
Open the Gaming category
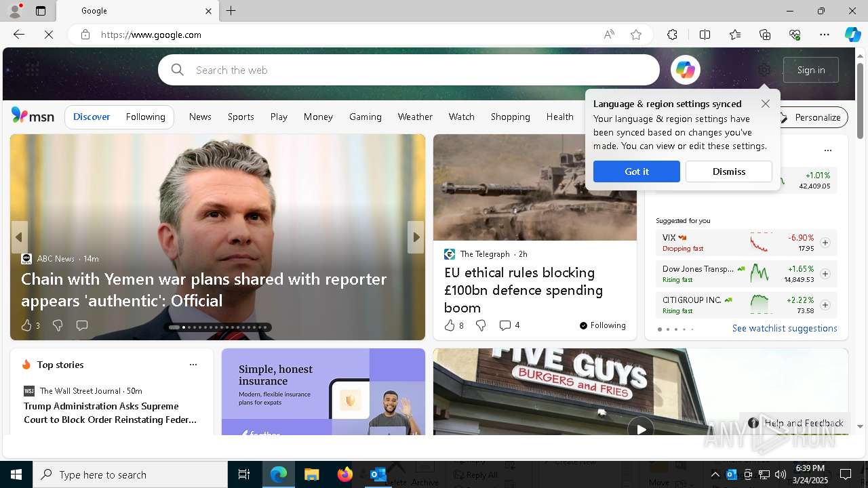click(x=366, y=117)
